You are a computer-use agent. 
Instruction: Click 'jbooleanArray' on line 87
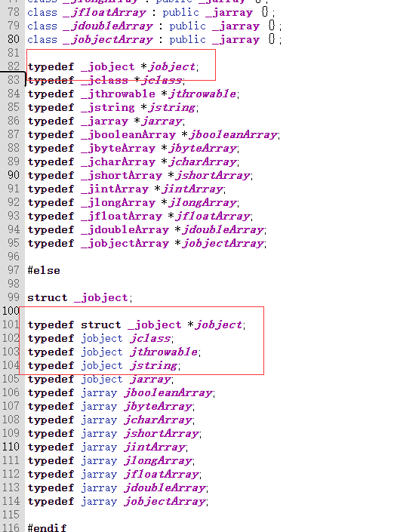pos(232,134)
